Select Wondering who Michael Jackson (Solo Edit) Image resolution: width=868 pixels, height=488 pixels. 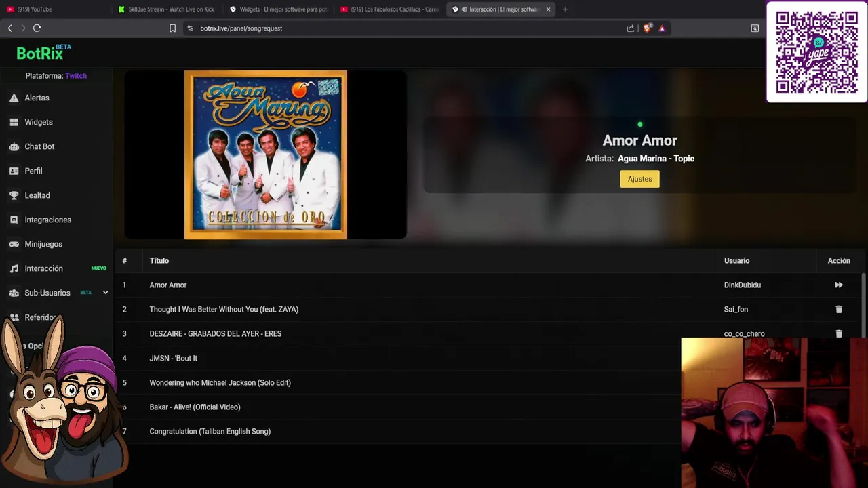220,383
